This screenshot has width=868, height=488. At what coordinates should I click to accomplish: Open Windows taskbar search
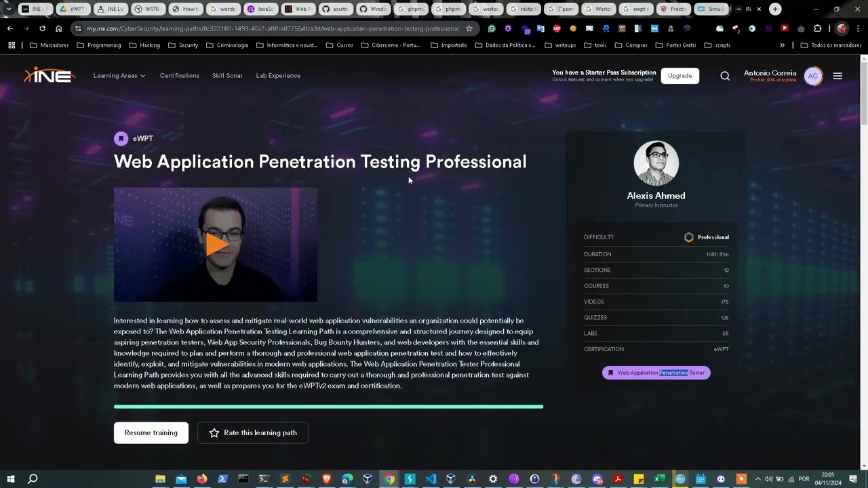(x=33, y=479)
